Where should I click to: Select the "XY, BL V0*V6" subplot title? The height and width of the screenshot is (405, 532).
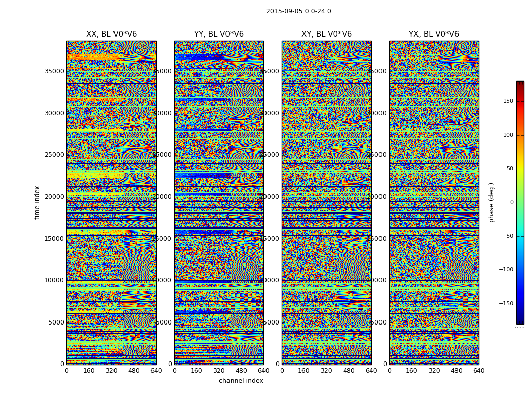pyautogui.click(x=327, y=34)
